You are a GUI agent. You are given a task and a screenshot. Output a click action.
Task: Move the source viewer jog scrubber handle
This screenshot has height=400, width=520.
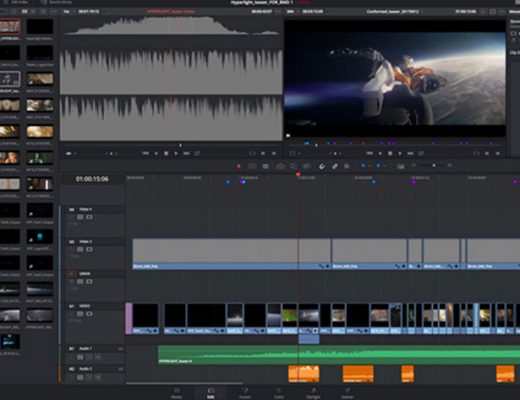(181, 145)
